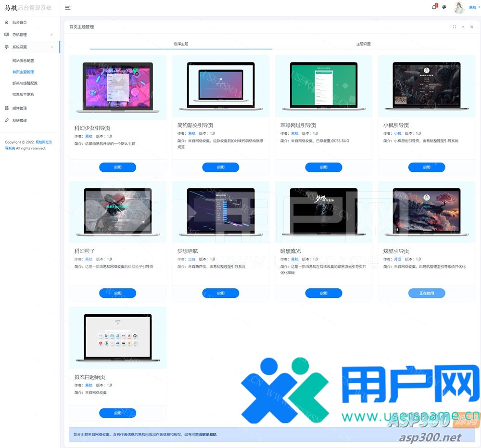This screenshot has height=448, width=481.
Task: Select the 选择主题 tab
Action: [x=181, y=44]
